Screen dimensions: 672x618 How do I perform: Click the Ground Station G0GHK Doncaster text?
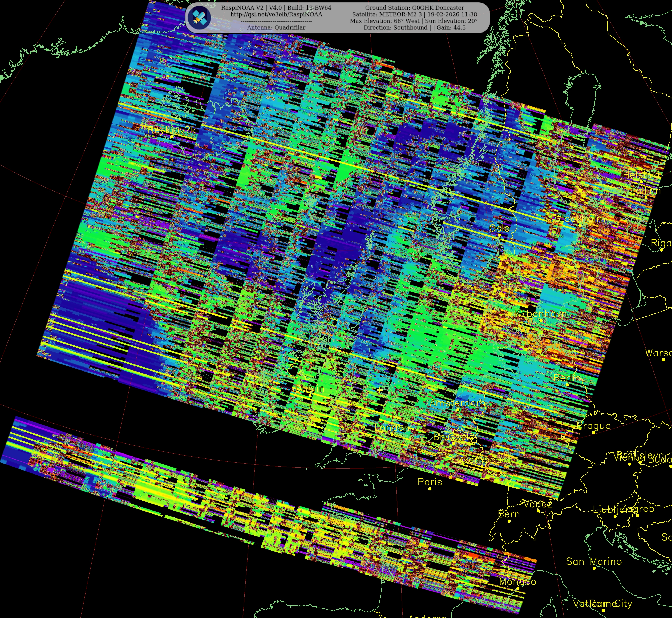tap(414, 8)
